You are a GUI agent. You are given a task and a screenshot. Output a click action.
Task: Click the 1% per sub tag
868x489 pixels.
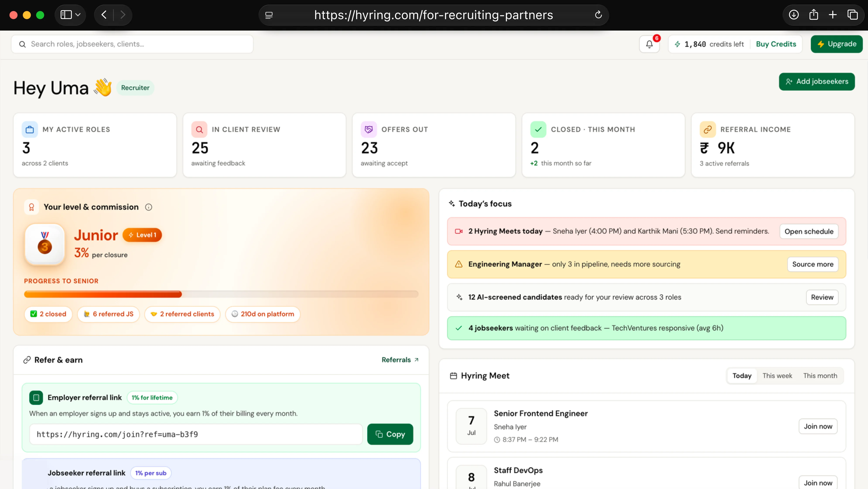[x=151, y=473]
